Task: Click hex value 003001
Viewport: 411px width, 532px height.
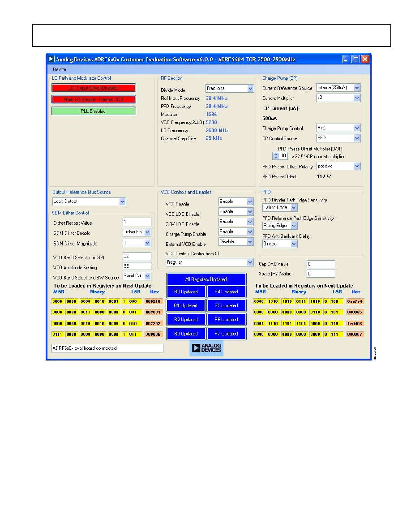Action: (x=153, y=312)
